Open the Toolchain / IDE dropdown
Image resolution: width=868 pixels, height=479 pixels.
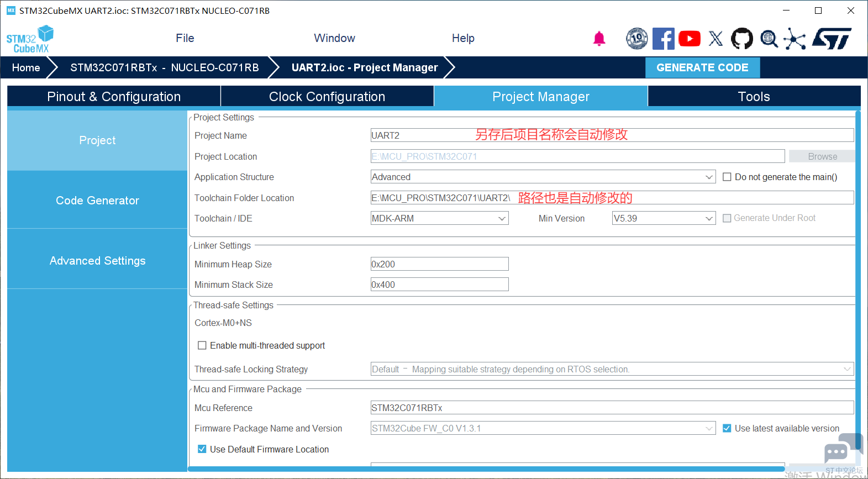pyautogui.click(x=502, y=218)
